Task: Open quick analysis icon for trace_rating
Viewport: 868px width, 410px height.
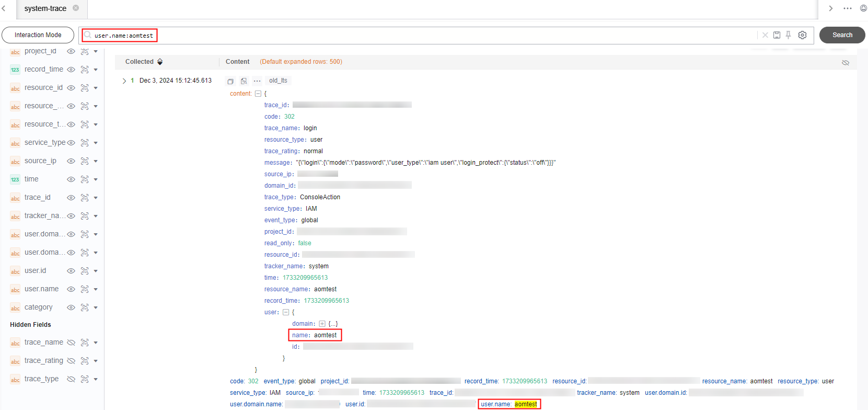Action: pyautogui.click(x=85, y=361)
